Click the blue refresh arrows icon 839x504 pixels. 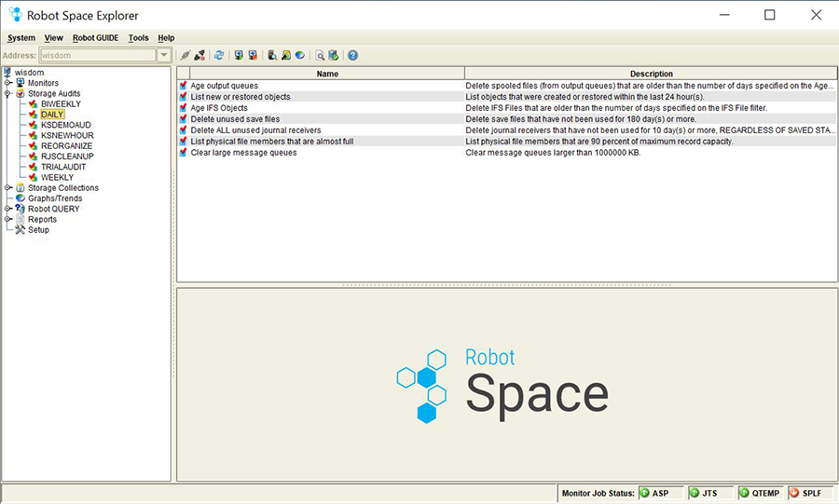pos(219,55)
